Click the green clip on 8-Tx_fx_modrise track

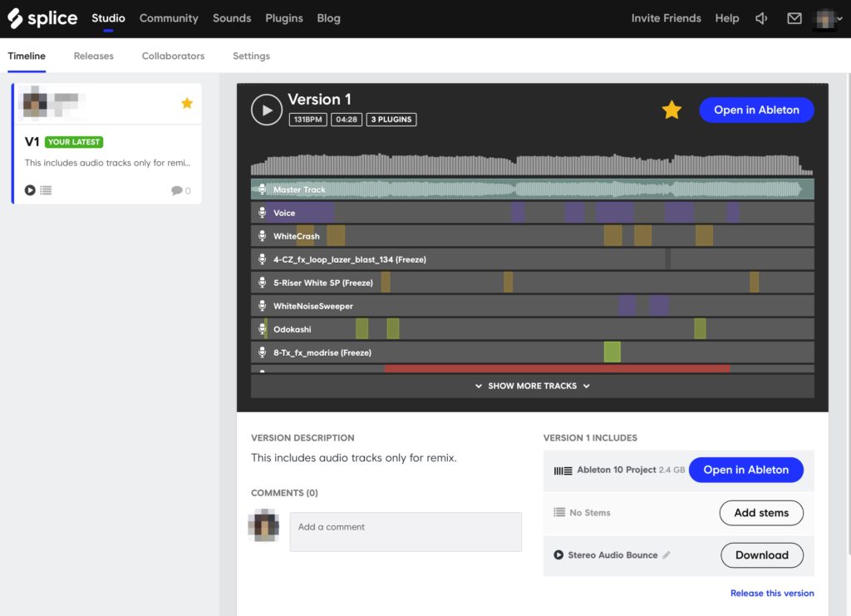point(612,352)
